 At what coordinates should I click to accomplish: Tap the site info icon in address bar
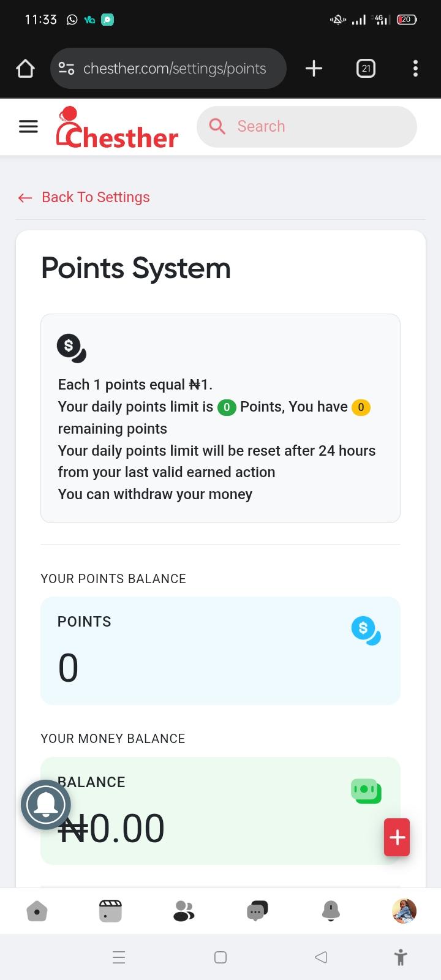point(66,69)
